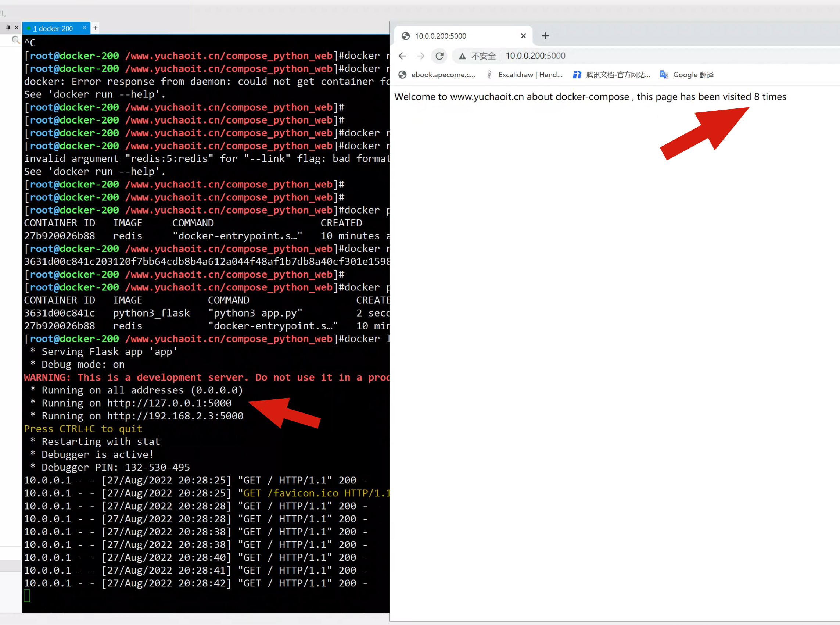Click the not-secure warning triangle icon
Viewport: 840px width, 625px height.
pos(462,56)
